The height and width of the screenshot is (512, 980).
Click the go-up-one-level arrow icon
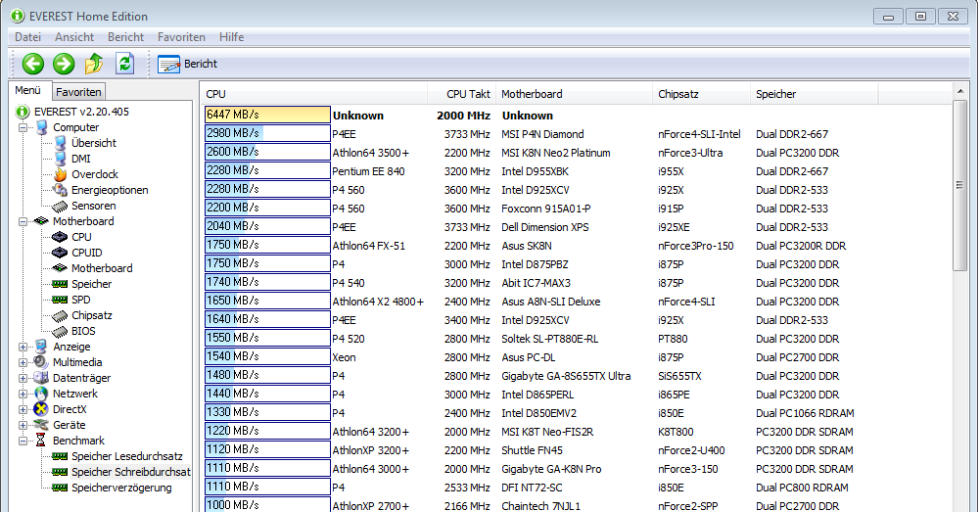(x=94, y=63)
